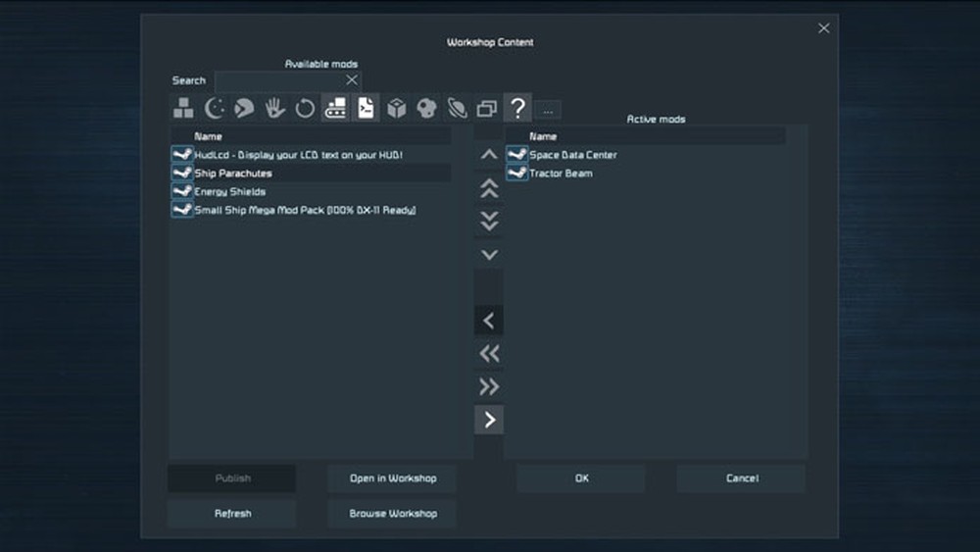Viewport: 980px width, 552px height.
Task: Activate selected mod with single right arrow
Action: click(x=489, y=420)
